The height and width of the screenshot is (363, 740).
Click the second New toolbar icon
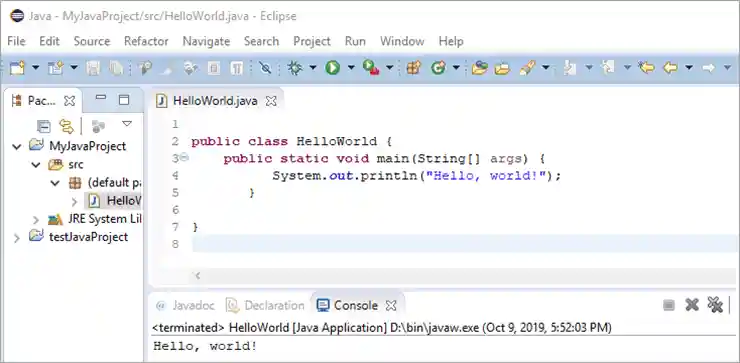56,68
